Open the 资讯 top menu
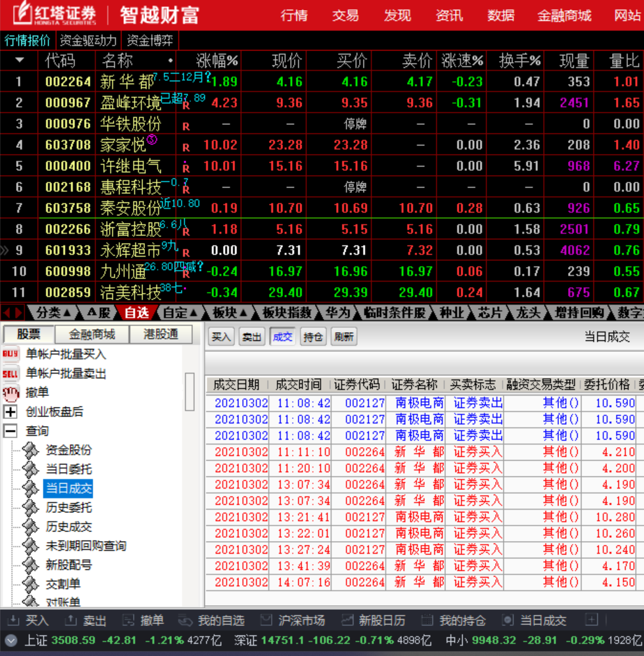 point(449,15)
